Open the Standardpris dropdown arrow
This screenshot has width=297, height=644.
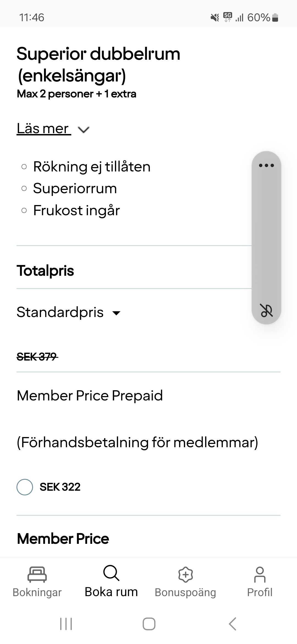click(x=117, y=313)
